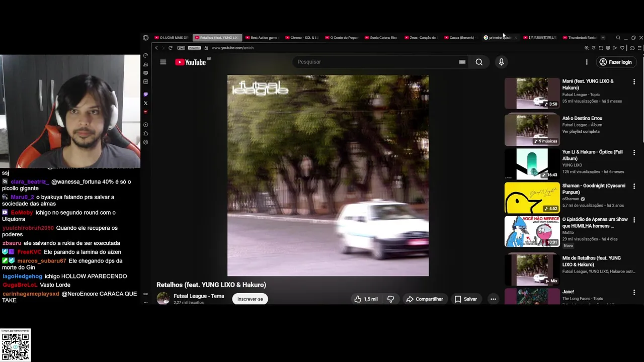
Task: Click chat username clara_beatriz_
Action: [x=30, y=182]
